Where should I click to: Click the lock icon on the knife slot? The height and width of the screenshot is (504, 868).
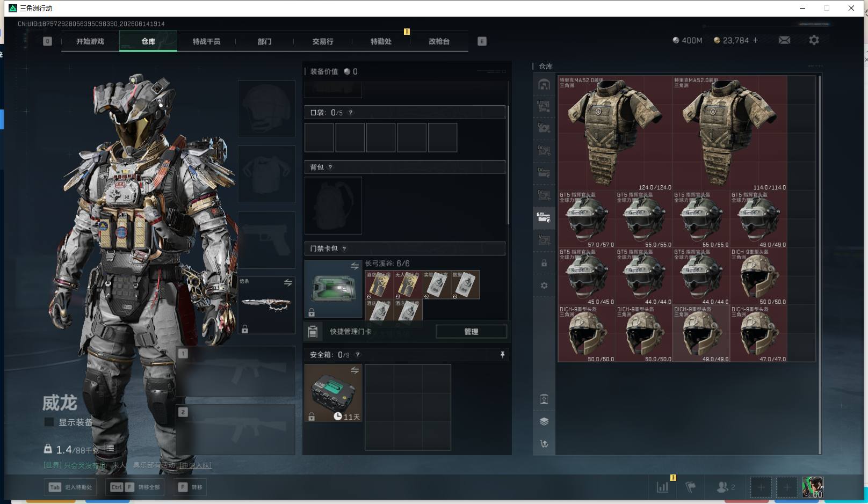pos(245,329)
